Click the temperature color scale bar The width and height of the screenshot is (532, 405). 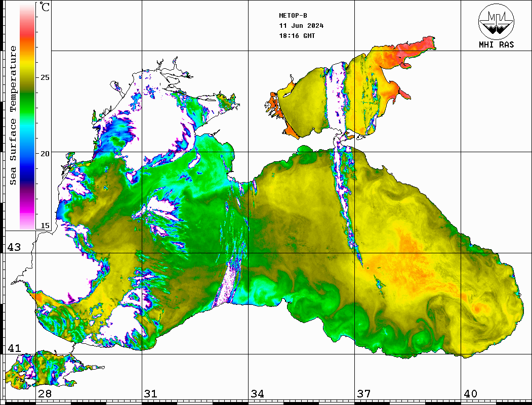pyautogui.click(x=27, y=117)
